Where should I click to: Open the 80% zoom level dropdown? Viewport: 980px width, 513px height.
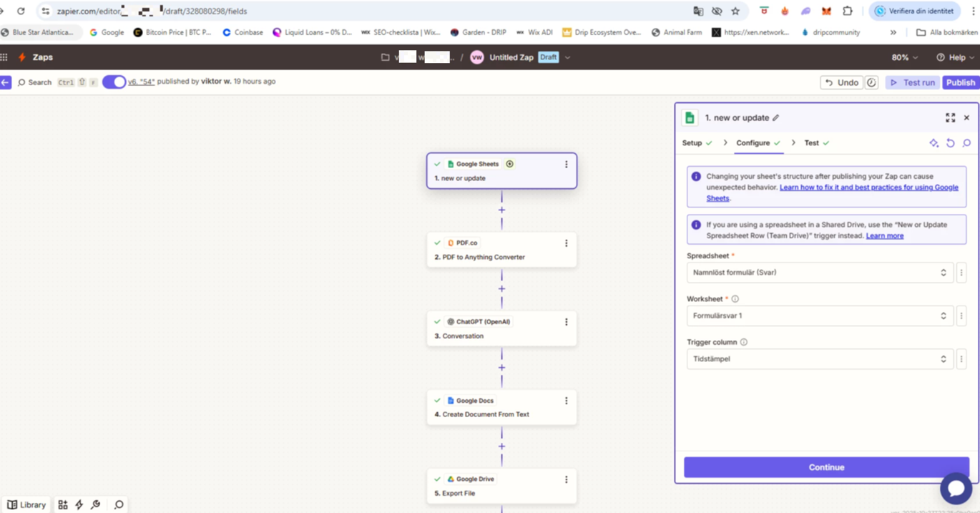pos(905,57)
